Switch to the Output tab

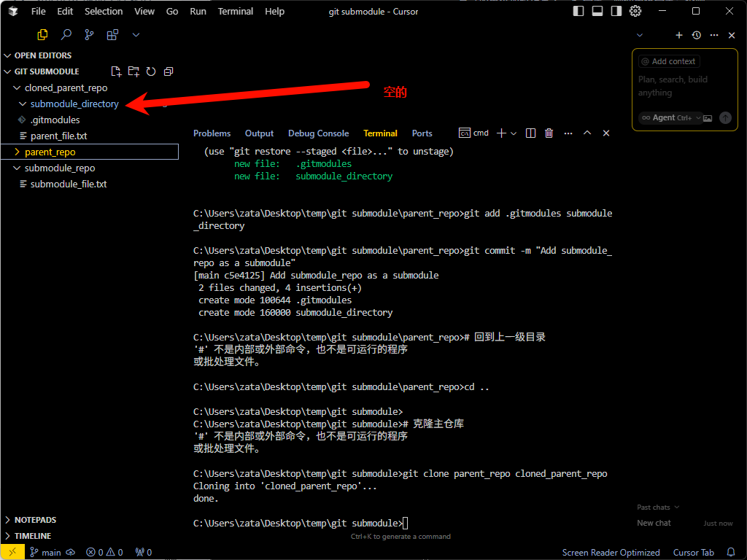[259, 133]
